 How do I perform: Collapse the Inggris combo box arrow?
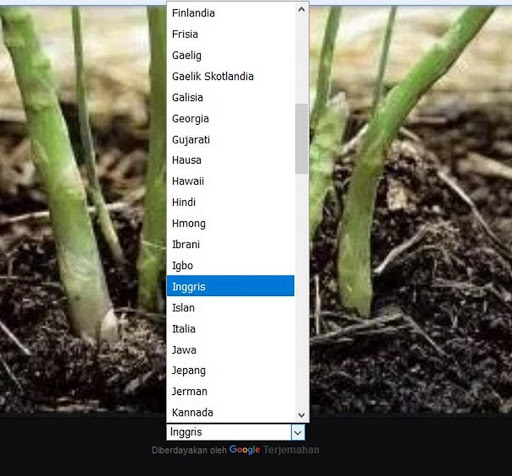298,433
